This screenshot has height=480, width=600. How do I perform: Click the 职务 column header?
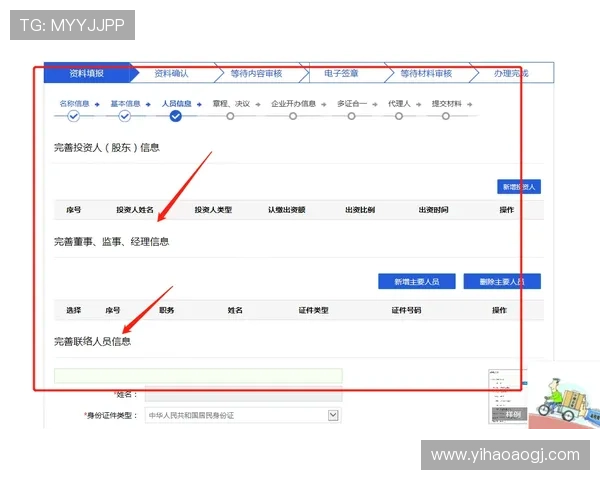click(167, 310)
